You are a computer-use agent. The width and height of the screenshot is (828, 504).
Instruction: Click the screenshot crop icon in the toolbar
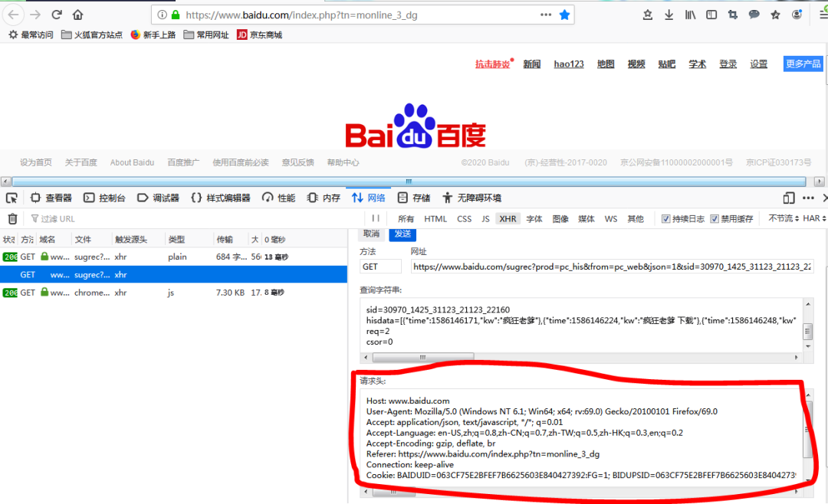click(732, 15)
